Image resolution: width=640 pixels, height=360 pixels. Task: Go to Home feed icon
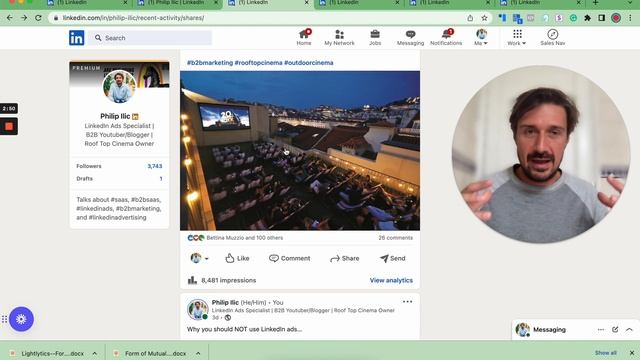(x=304, y=37)
